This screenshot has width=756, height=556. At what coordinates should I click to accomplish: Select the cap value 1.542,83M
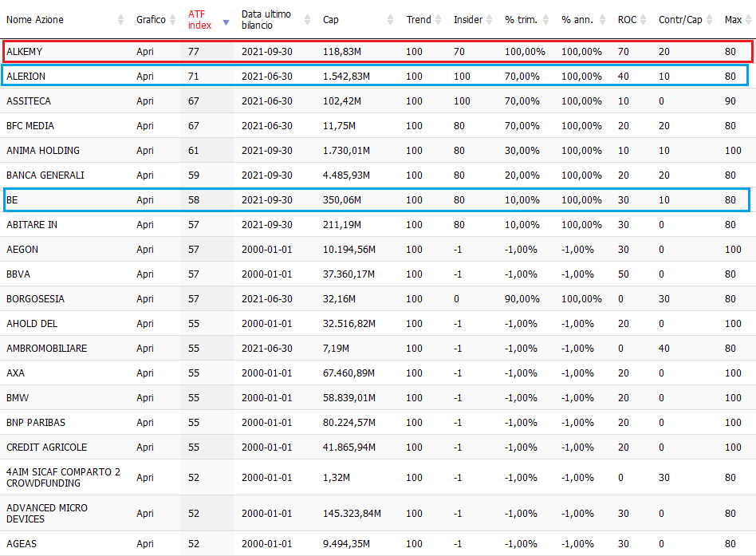pyautogui.click(x=346, y=77)
